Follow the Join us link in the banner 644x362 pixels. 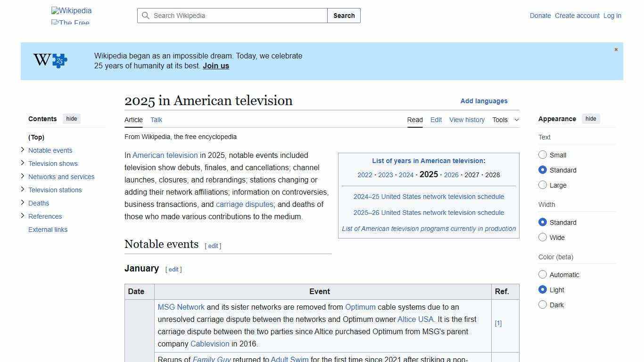pos(215,66)
